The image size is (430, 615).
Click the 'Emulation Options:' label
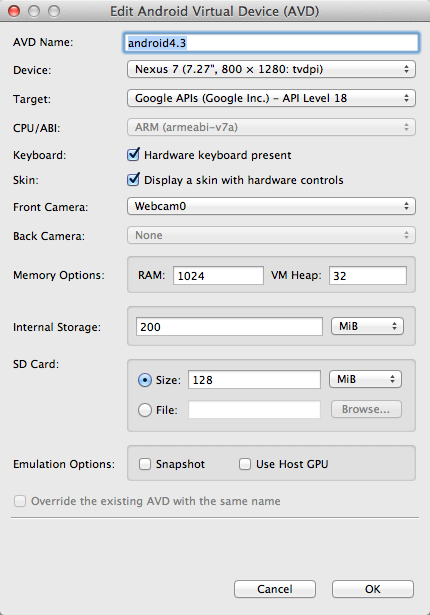point(64,464)
